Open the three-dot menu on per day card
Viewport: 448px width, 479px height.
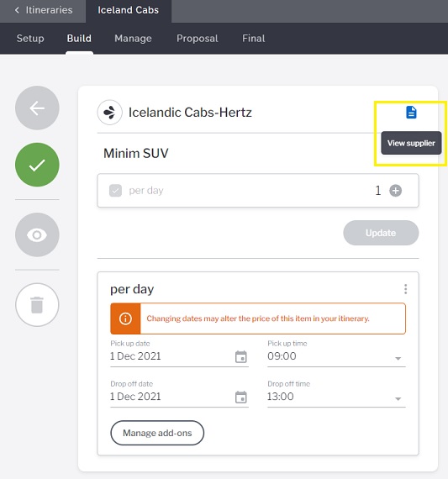pyautogui.click(x=405, y=289)
